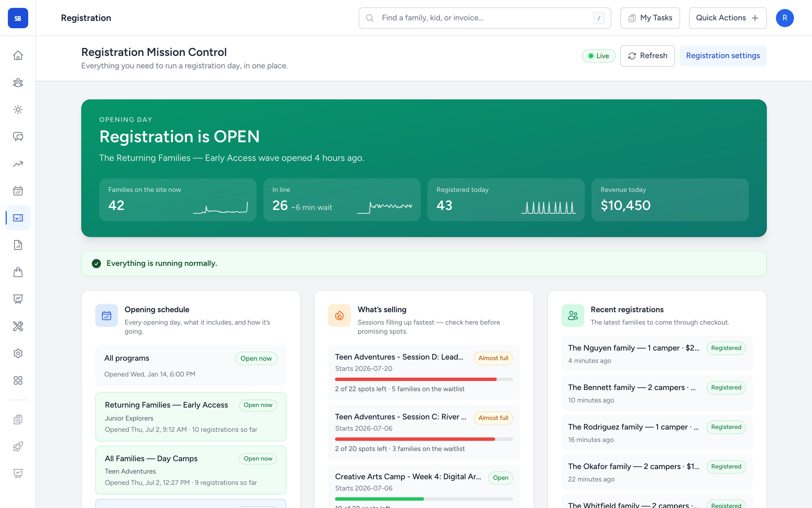Open the report document icon in the sidebar
Image resolution: width=812 pixels, height=508 pixels.
click(x=18, y=245)
